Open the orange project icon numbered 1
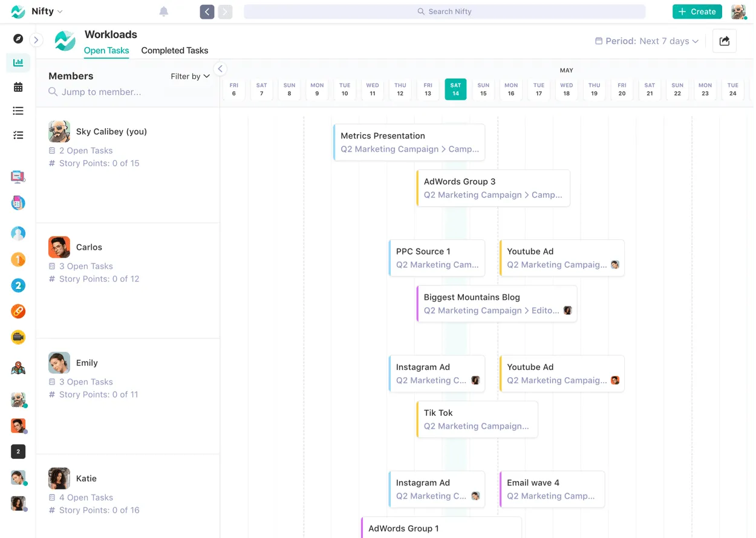Screen dimensions: 756x538 point(18,259)
